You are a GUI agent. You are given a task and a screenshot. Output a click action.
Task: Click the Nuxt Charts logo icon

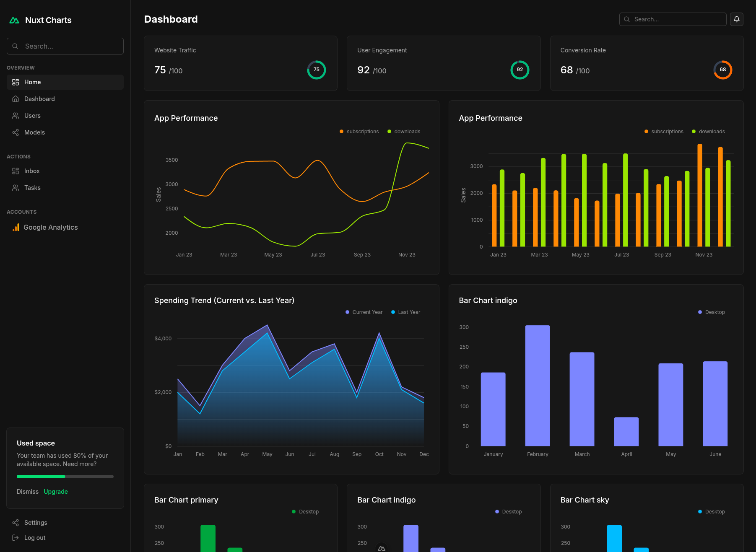coord(14,20)
